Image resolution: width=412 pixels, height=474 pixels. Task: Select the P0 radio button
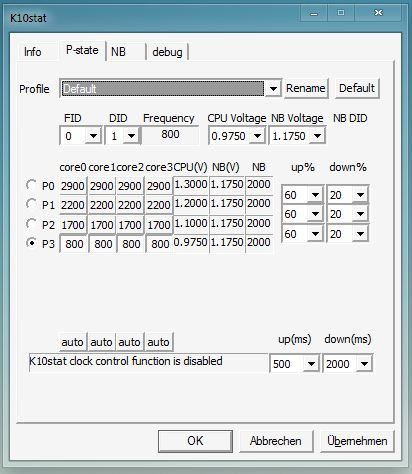[x=31, y=185]
